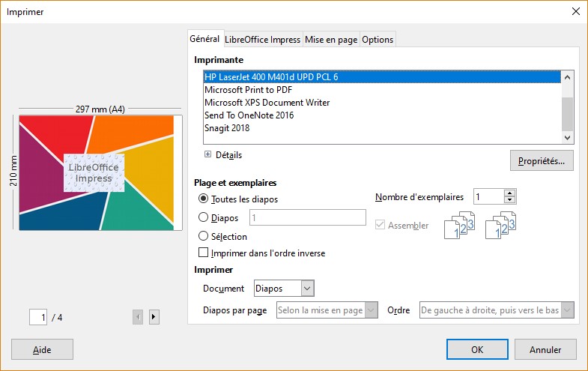Switch to the LibreOffice Impress tab
This screenshot has height=371, width=588.
click(x=263, y=40)
